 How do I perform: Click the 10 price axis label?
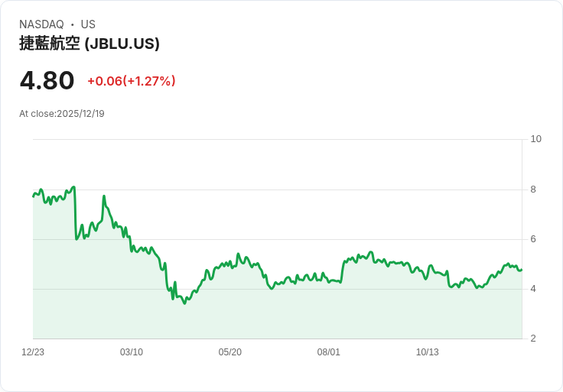tap(535, 139)
